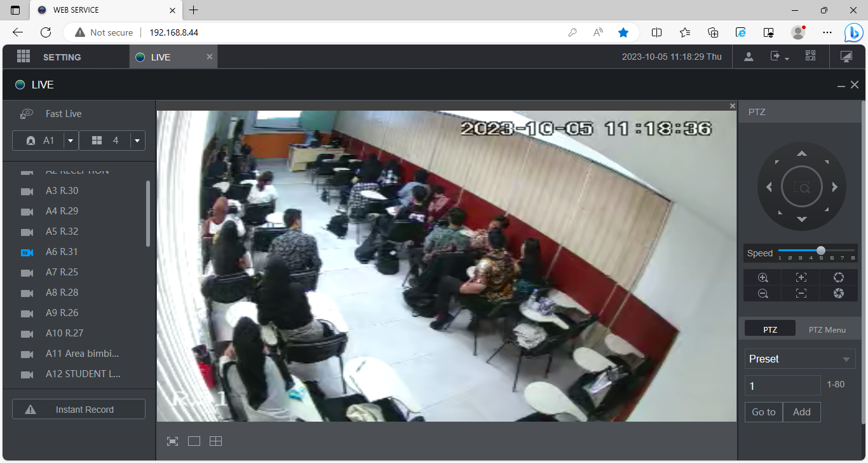Expand the 4-split layout dropdown arrow
The height and width of the screenshot is (463, 868).
click(x=138, y=141)
